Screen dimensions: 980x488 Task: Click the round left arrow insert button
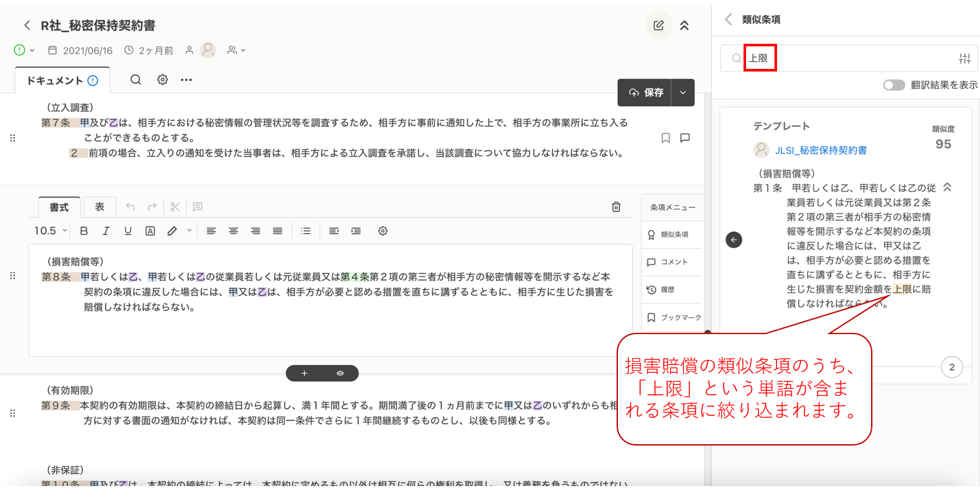click(x=734, y=239)
